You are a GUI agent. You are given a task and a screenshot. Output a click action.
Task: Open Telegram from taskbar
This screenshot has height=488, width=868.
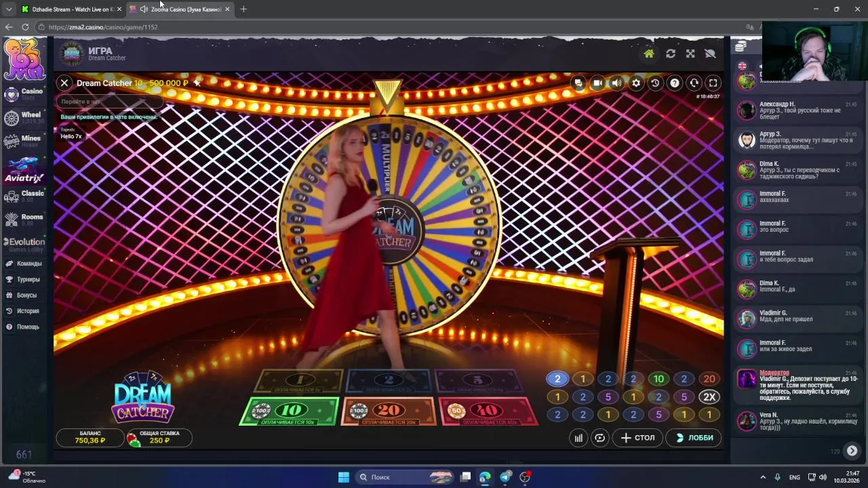[x=505, y=477]
